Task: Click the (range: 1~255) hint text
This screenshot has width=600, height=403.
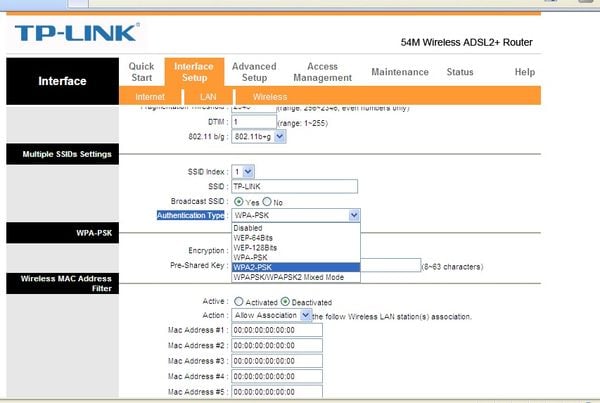Action: pyautogui.click(x=302, y=123)
